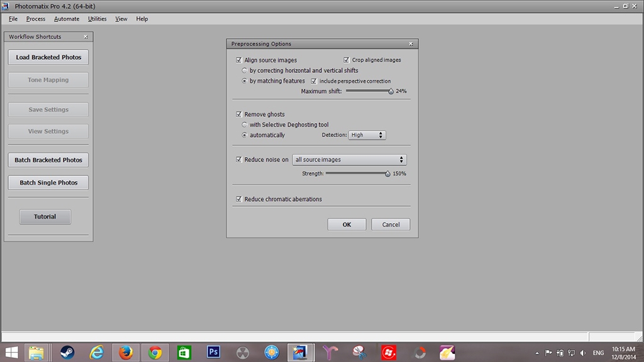644x362 pixels.
Task: Open the View menu
Action: [x=121, y=19]
